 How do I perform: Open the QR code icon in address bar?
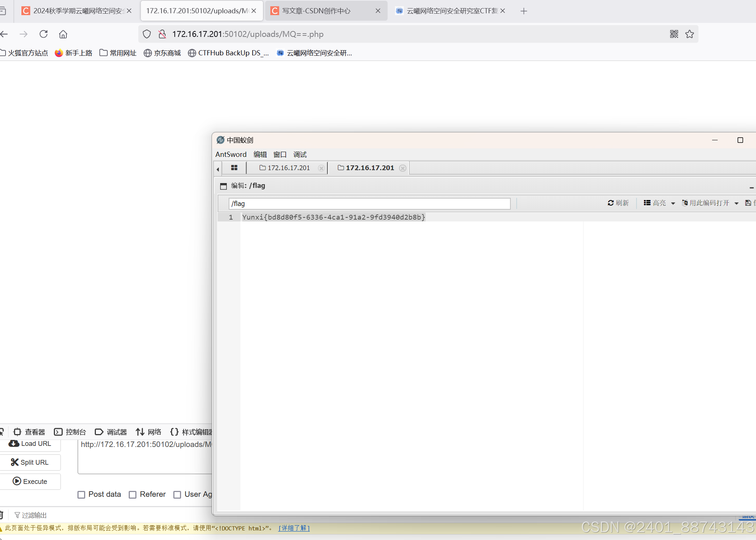click(x=674, y=34)
